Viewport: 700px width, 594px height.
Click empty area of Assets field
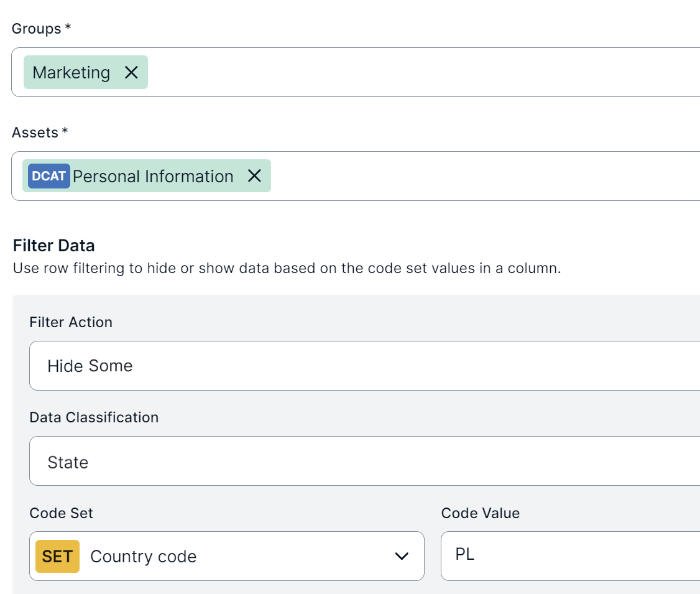(485, 176)
